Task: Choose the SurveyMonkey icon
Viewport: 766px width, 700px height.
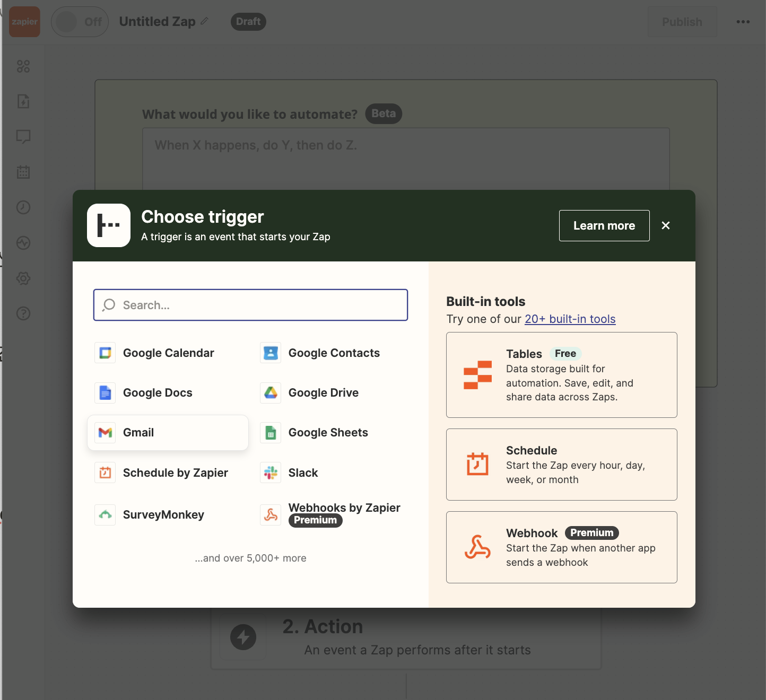Action: point(106,514)
